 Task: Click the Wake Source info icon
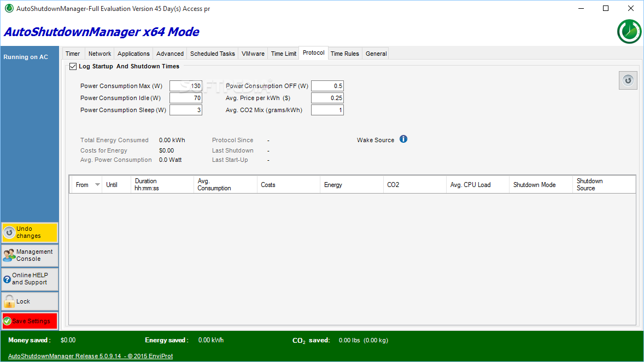pos(403,139)
